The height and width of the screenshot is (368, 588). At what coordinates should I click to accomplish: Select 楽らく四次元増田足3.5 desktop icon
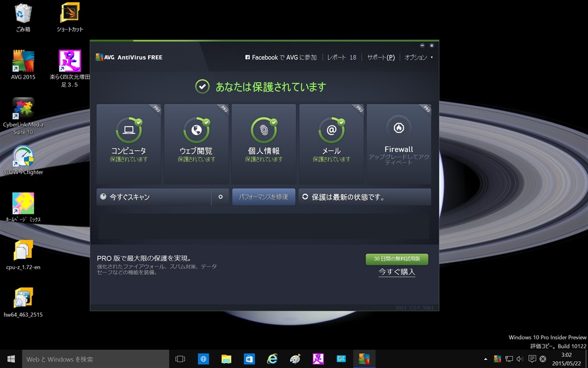point(69,69)
